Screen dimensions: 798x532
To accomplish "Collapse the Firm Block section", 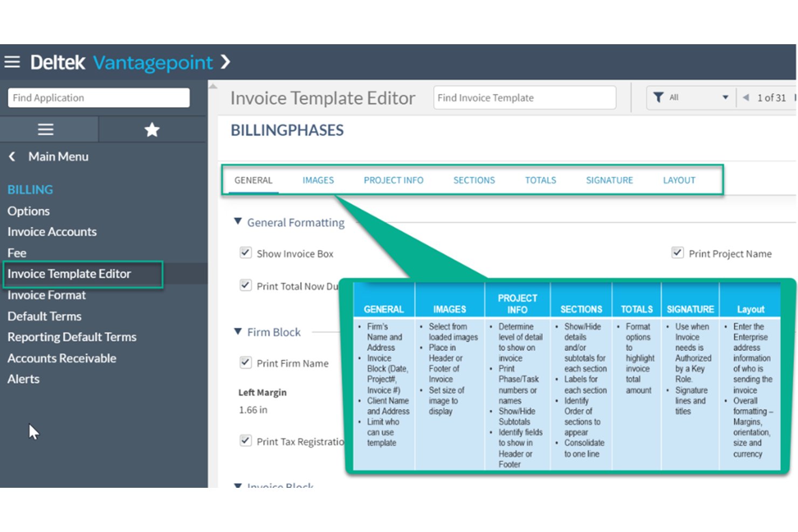I will 238,331.
